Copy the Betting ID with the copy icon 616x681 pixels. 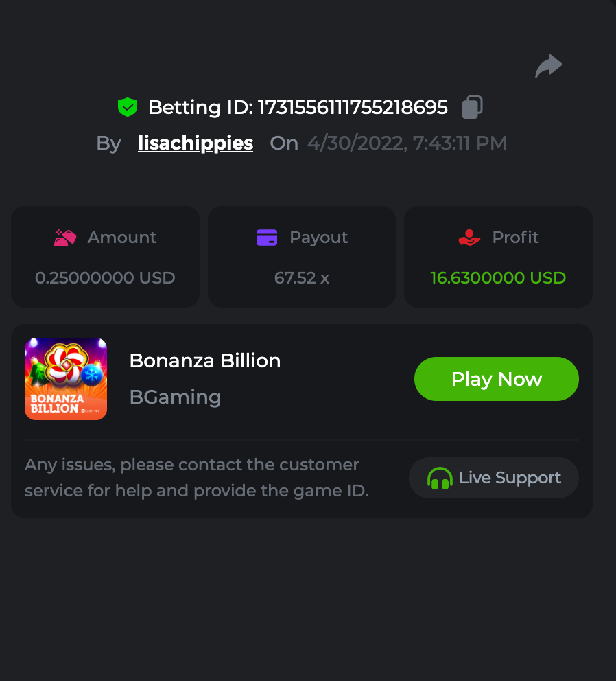pyautogui.click(x=472, y=107)
